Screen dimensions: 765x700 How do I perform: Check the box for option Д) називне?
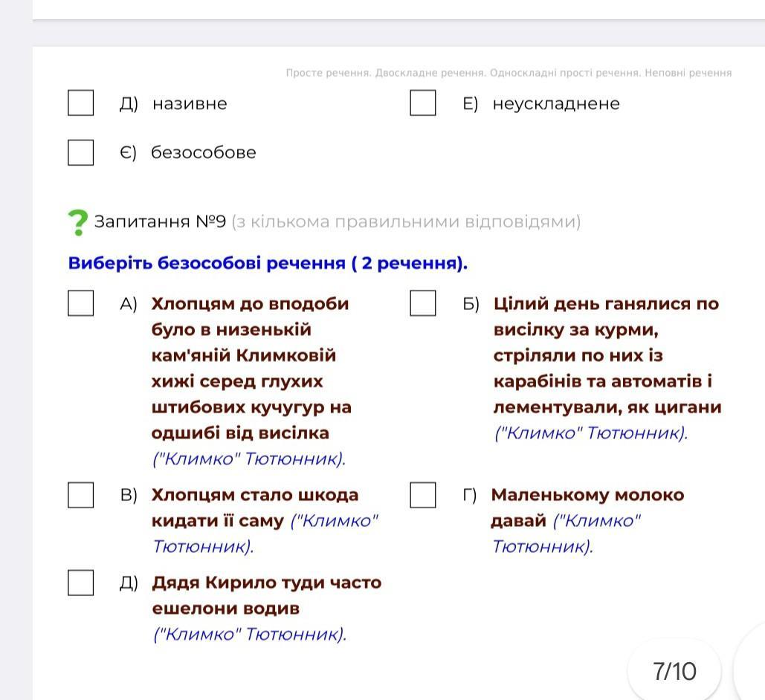(x=80, y=103)
